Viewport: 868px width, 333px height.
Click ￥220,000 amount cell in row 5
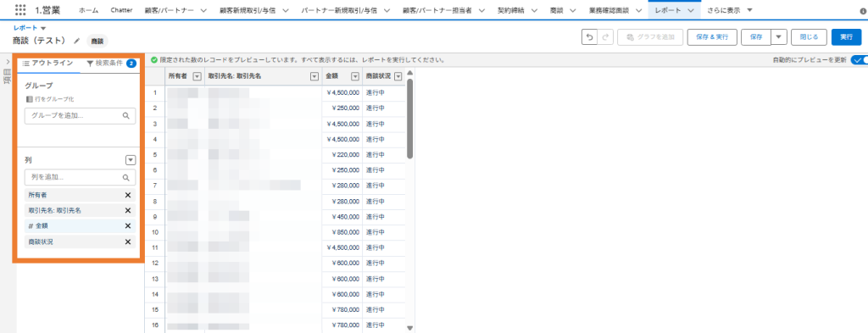[342, 154]
